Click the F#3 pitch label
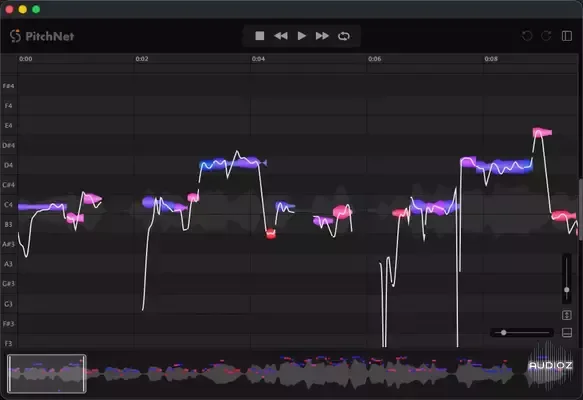Screen dimensions: 583x400 point(8,324)
